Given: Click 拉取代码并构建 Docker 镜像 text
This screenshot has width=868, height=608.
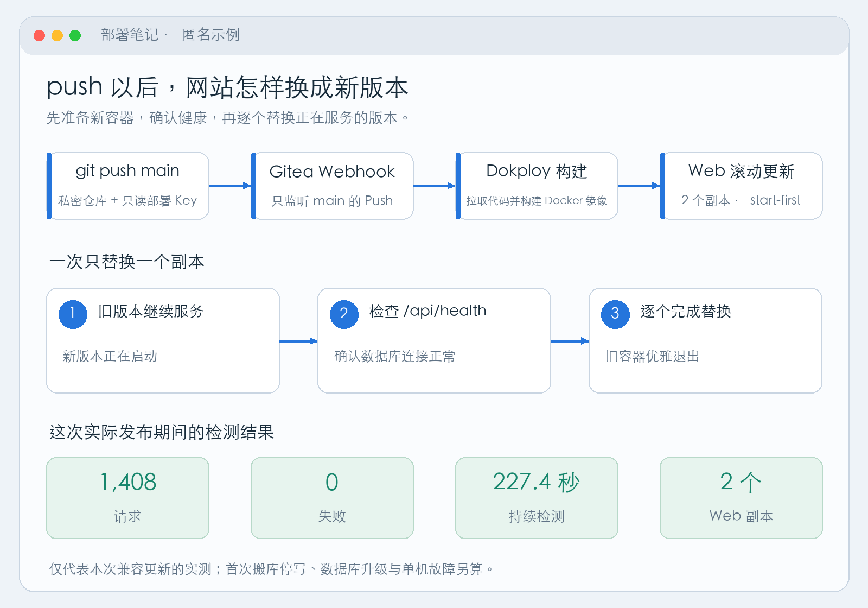Looking at the screenshot, I should tap(537, 200).
